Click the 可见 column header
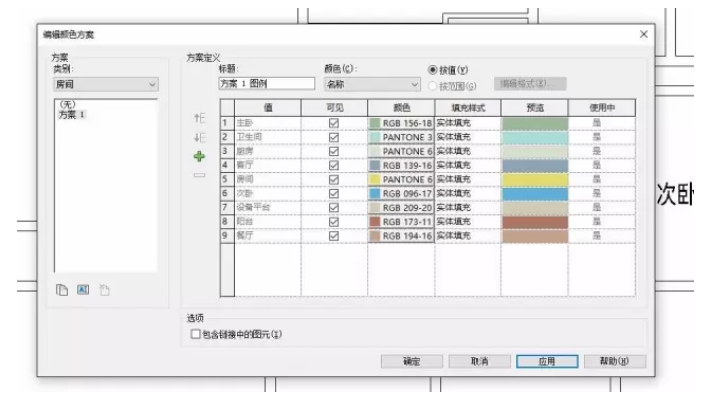The width and height of the screenshot is (706, 398). (335, 108)
